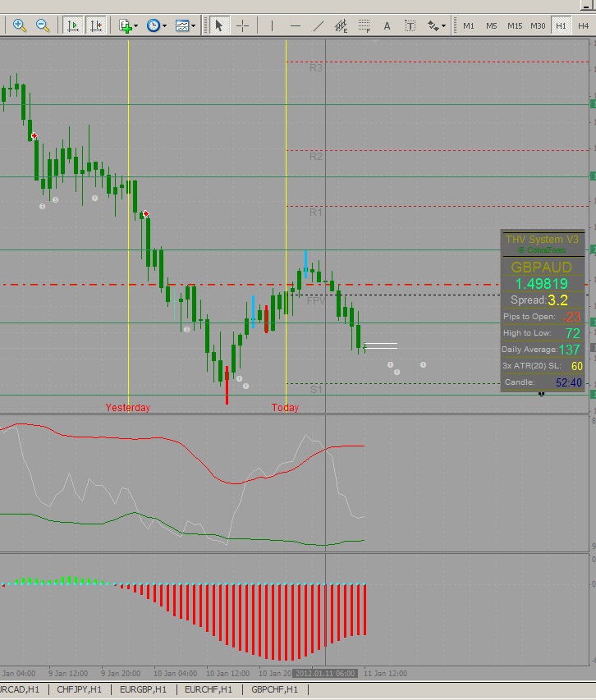Select the active H1 timeframe button
Image resolution: width=596 pixels, height=700 pixels.
(x=561, y=26)
